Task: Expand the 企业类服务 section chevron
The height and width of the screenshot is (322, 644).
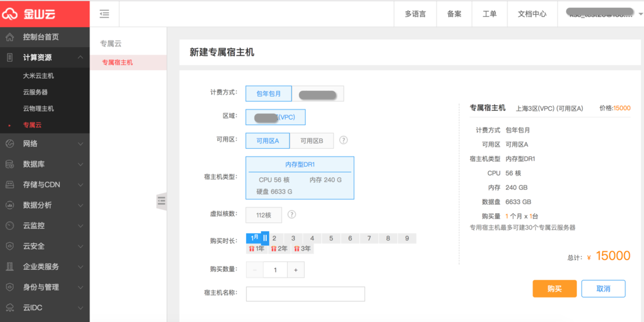Action: 80,267
